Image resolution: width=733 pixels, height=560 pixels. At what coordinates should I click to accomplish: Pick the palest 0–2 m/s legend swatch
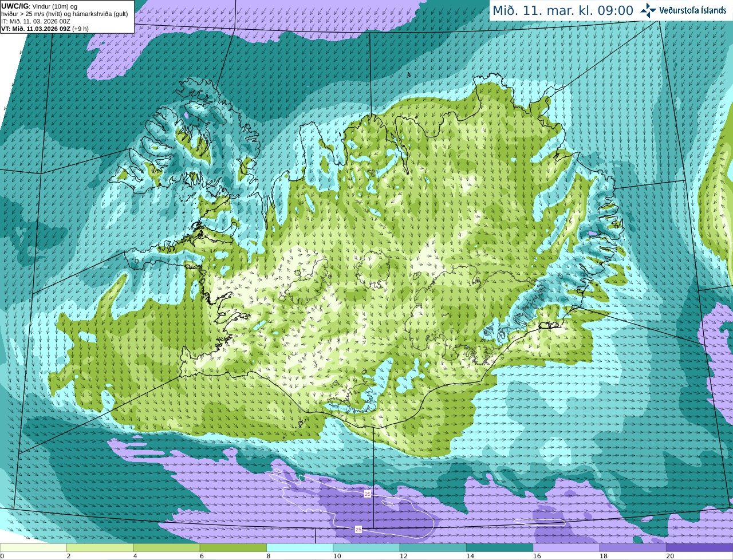pyautogui.click(x=33, y=548)
